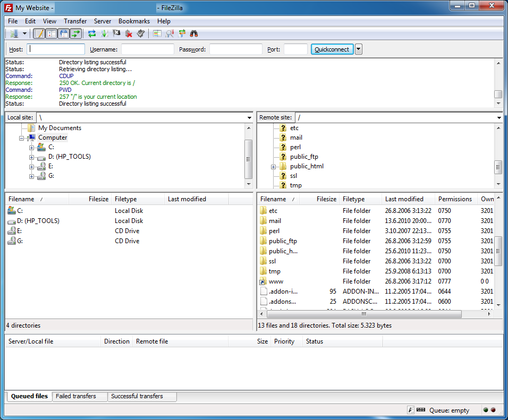Toggle the message log display
508x420 pixels.
[39, 33]
